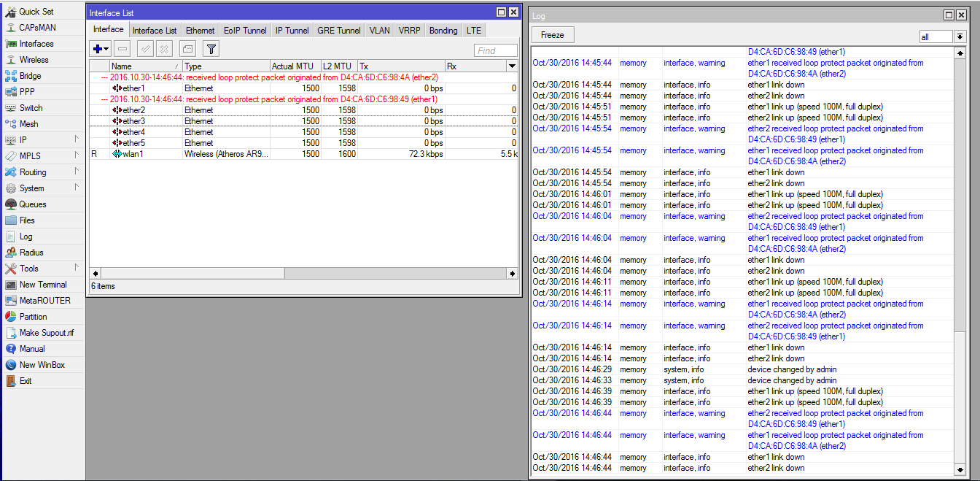Toggle log freezing with Freeze button
Screen dimensions: 980x481
point(552,34)
